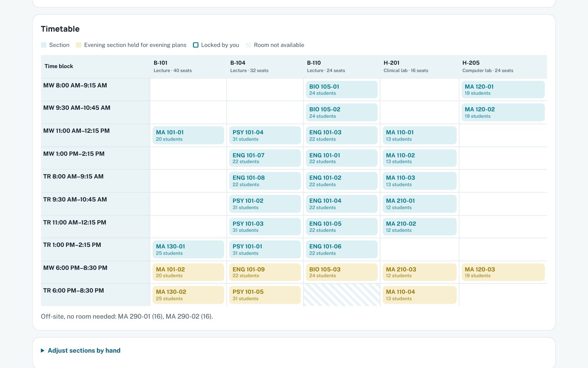Click the evening MA 210-03 section
This screenshot has height=368, width=588.
(419, 272)
